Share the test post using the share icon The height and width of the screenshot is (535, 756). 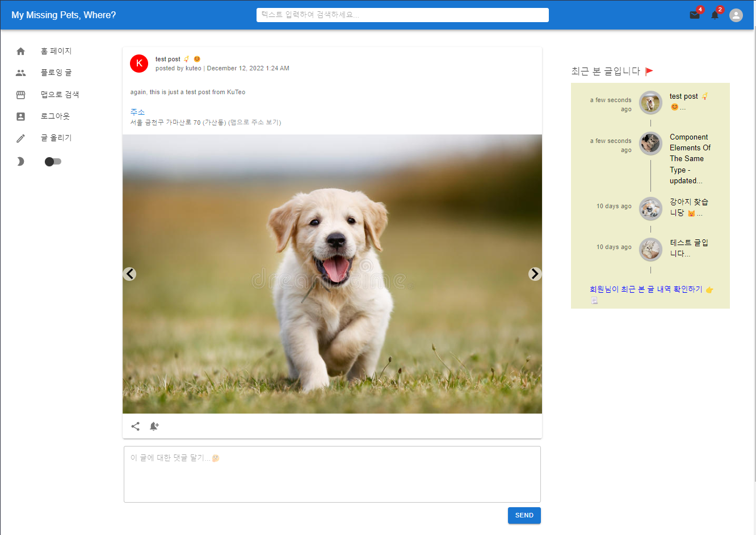click(x=136, y=426)
